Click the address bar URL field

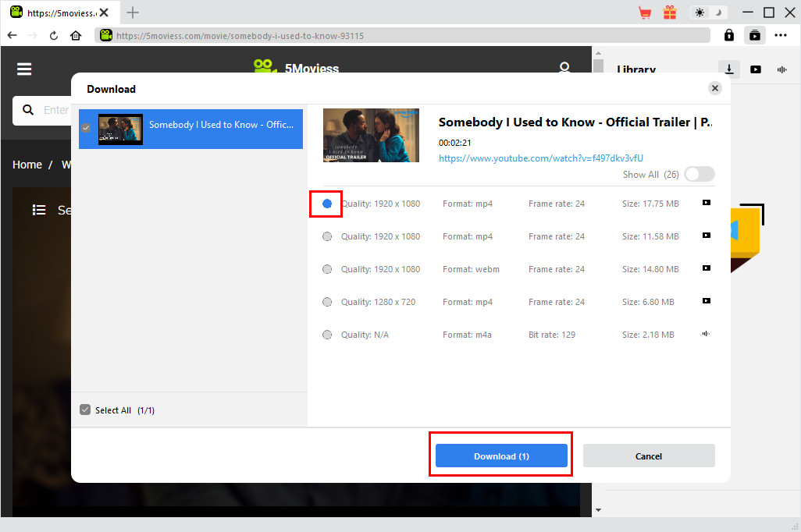pyautogui.click(x=406, y=35)
